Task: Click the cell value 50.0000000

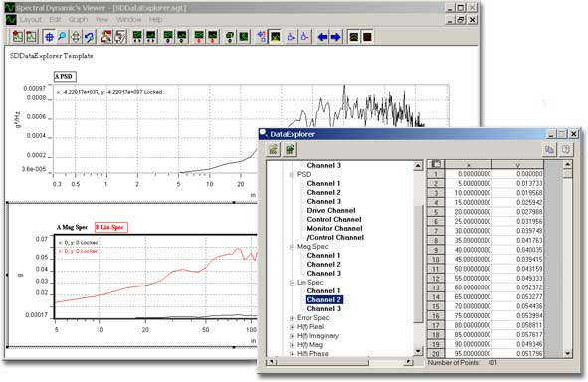Action: (x=469, y=269)
